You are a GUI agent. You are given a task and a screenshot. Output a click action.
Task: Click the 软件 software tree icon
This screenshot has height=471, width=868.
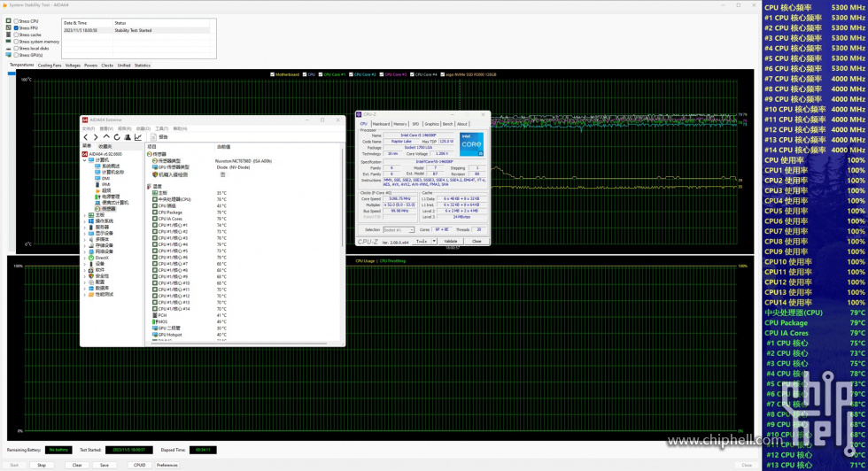pyautogui.click(x=91, y=270)
